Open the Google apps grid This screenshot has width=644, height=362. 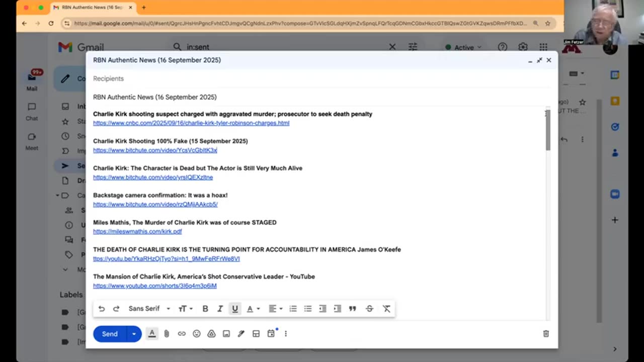543,47
